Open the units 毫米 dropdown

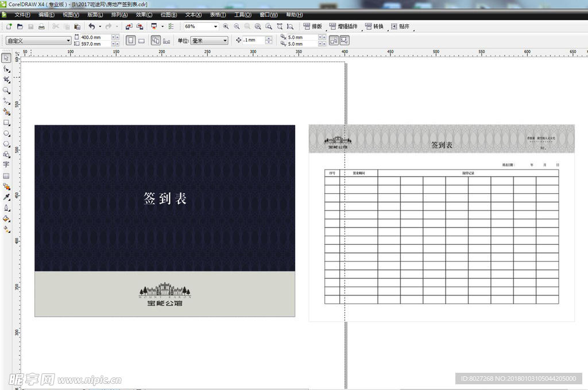tap(225, 41)
